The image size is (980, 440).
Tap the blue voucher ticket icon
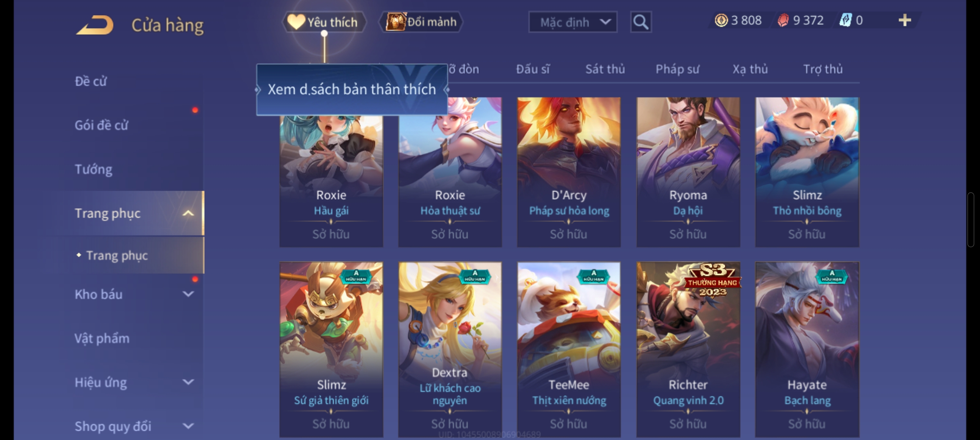[x=846, y=20]
